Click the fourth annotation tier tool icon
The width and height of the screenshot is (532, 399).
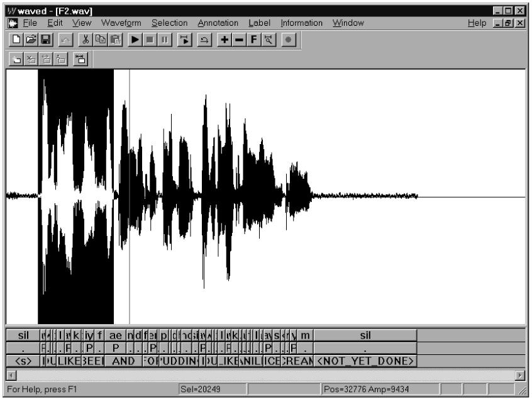[x=61, y=59]
